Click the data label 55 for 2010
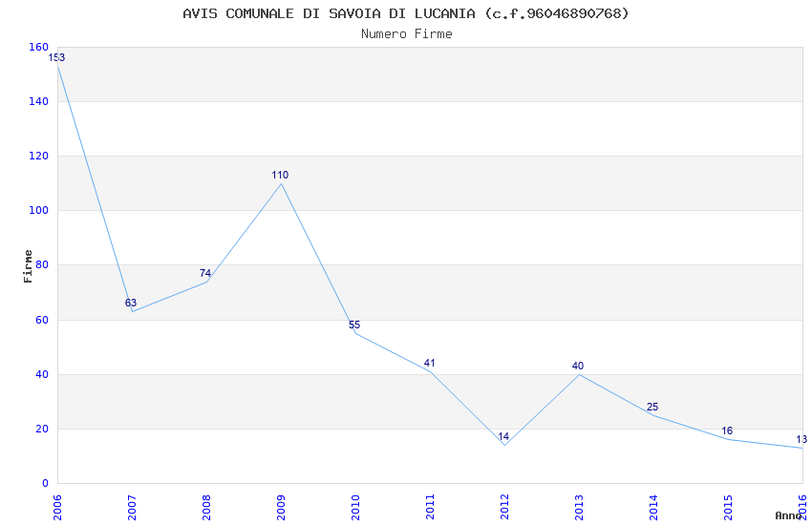This screenshot has height=525, width=812. [x=354, y=325]
